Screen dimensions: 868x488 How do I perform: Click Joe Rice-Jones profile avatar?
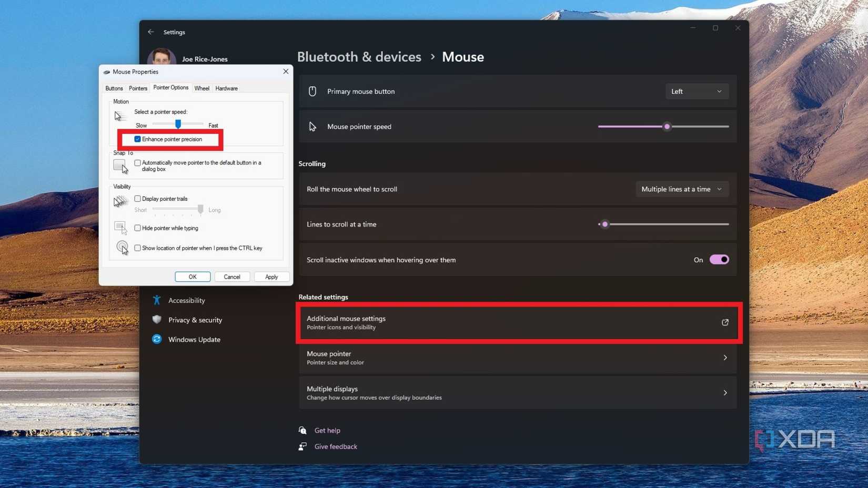point(162,56)
